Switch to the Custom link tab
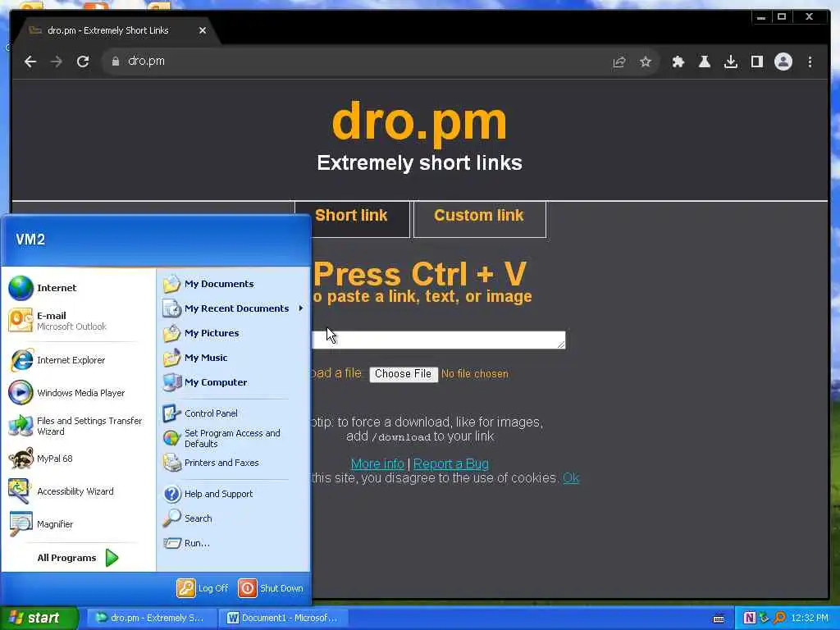Screen dimensions: 840x630 coord(479,218)
